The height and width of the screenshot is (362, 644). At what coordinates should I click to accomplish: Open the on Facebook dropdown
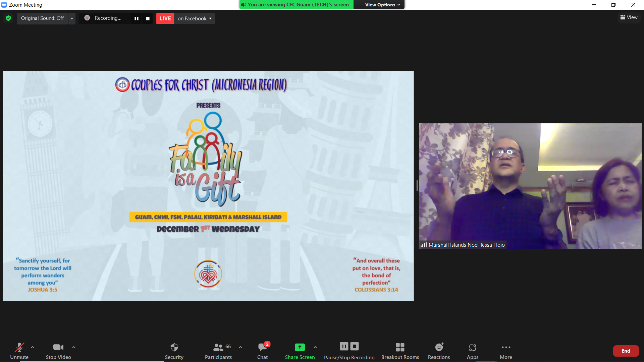pyautogui.click(x=195, y=18)
